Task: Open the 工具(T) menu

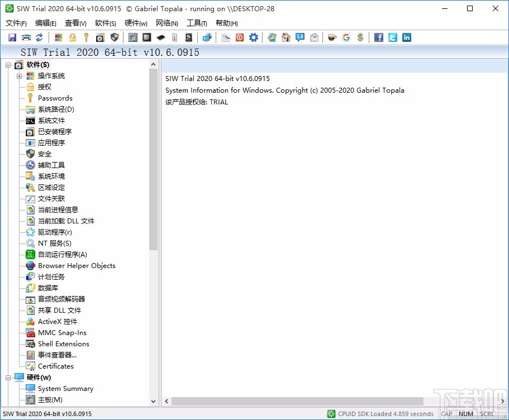Action: coord(196,23)
